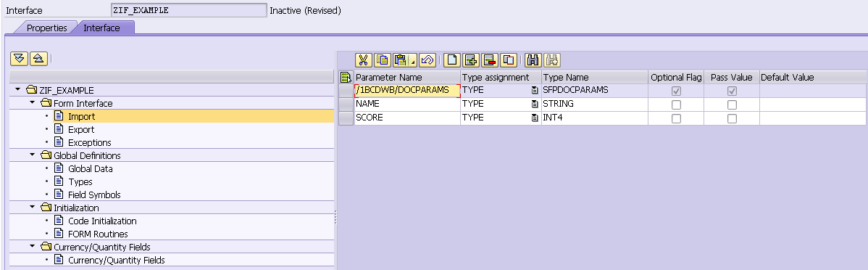Click the NAME parameter name cell
868x270 pixels.
click(407, 105)
